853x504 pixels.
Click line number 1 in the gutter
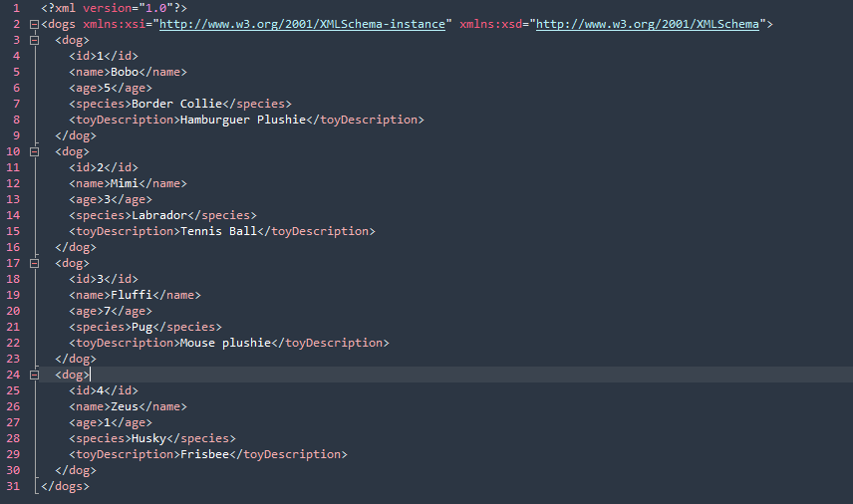pos(16,8)
